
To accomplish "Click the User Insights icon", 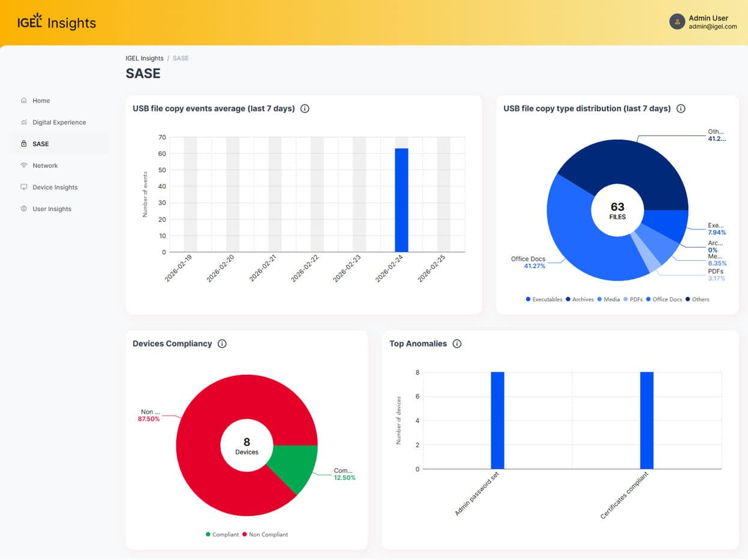I will (24, 209).
